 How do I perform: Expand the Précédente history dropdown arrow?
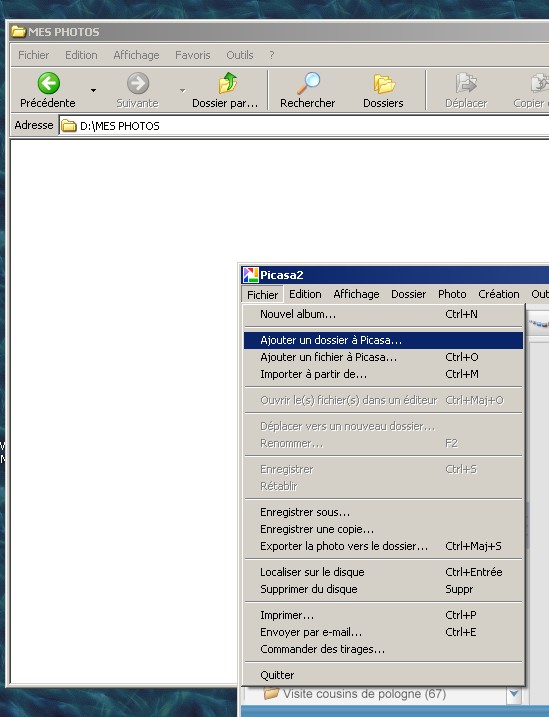point(93,91)
